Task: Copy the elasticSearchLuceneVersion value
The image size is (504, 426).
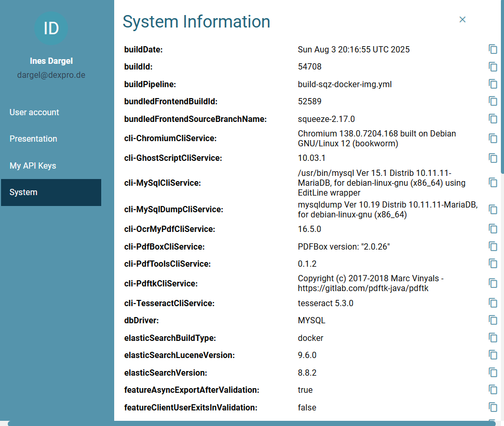Action: coord(493,355)
